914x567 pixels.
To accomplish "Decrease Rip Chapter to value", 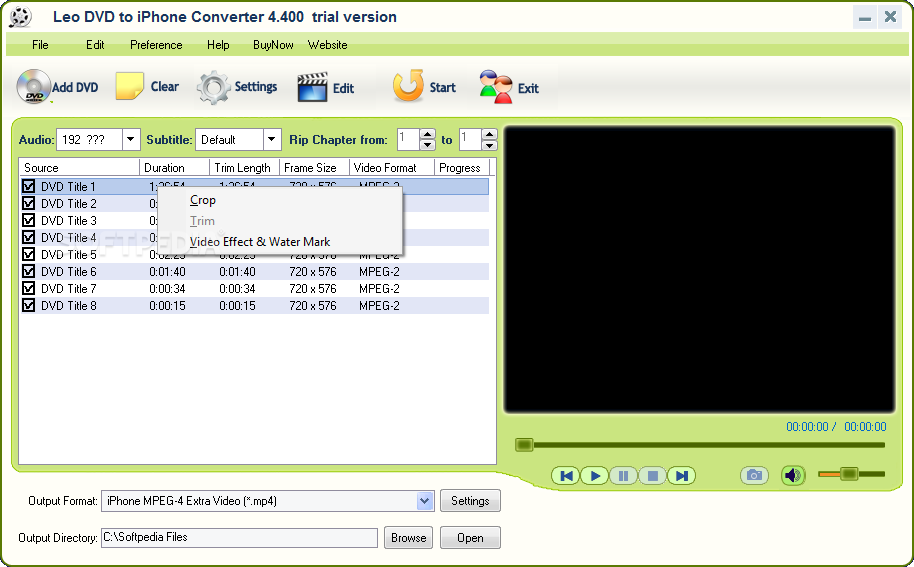I will coord(490,145).
